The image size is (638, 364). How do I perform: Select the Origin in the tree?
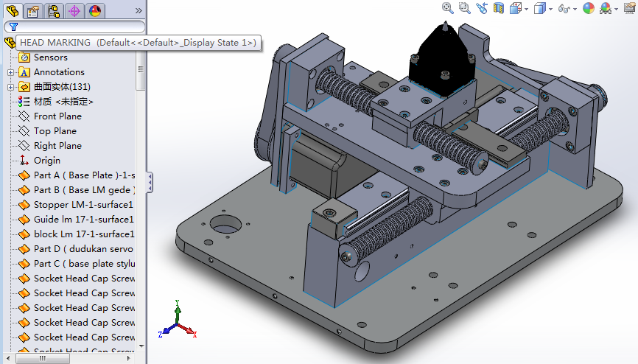pos(40,161)
